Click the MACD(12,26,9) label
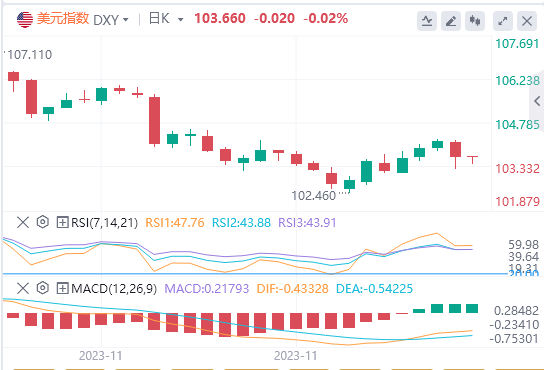544x370 pixels. click(114, 289)
